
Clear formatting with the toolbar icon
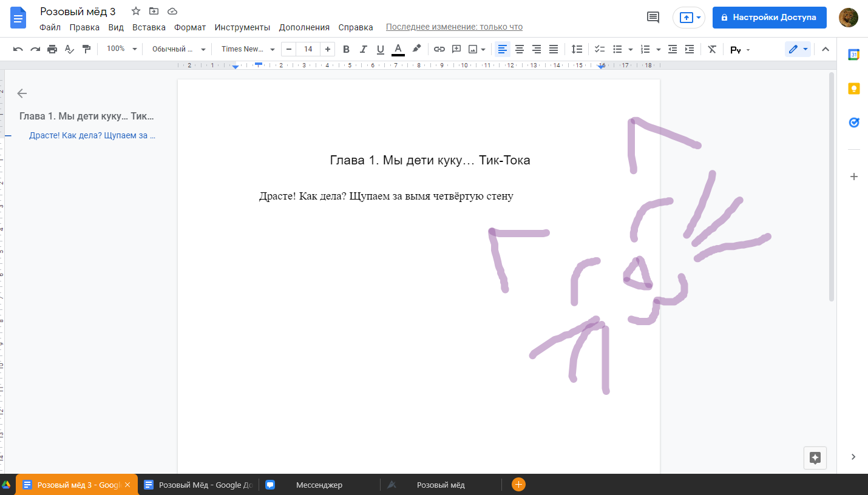tap(713, 49)
